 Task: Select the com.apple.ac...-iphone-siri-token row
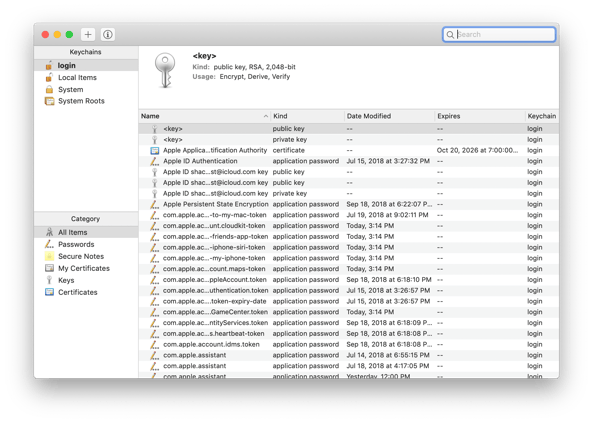[x=349, y=247]
